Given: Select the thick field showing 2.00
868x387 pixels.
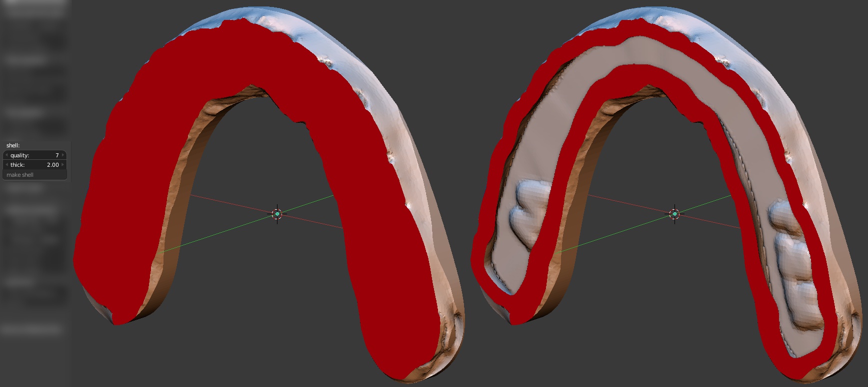Looking at the screenshot, I should (x=35, y=165).
